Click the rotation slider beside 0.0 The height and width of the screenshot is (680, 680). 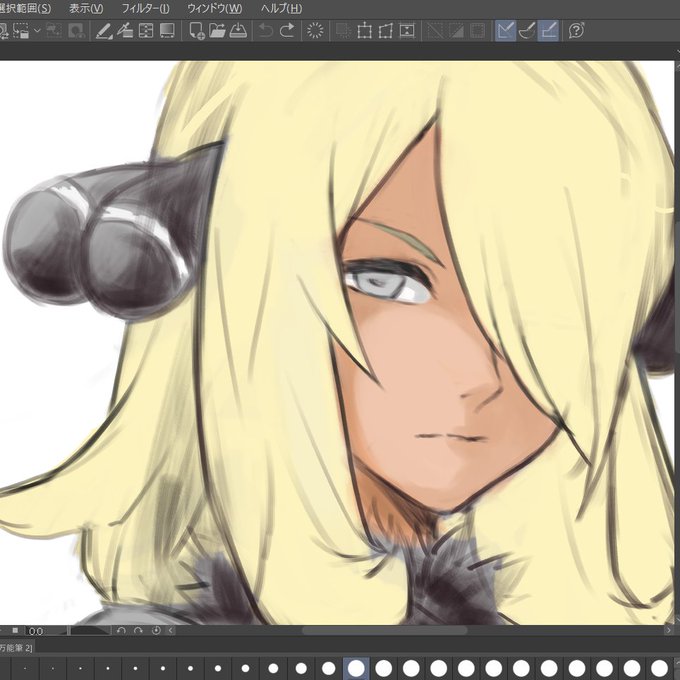(90, 631)
